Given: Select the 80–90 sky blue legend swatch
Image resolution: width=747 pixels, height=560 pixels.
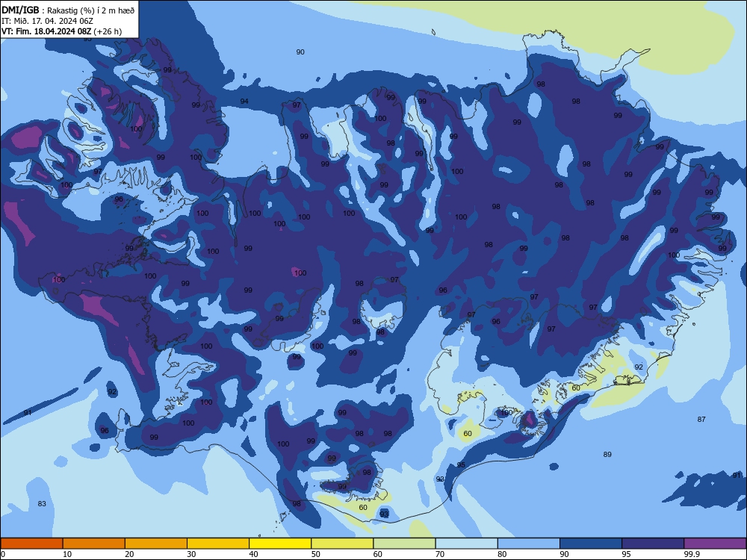Looking at the screenshot, I should (x=529, y=544).
